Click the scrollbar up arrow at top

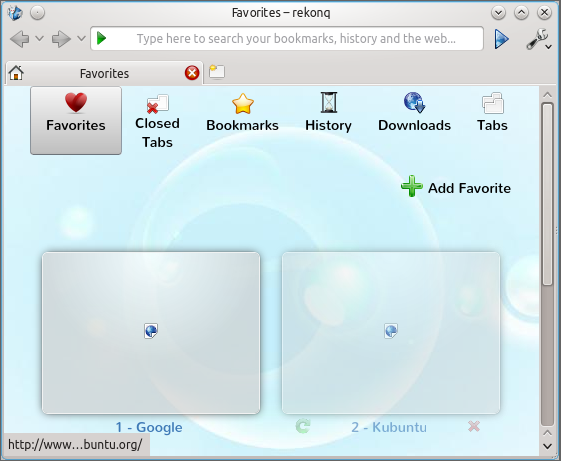[x=547, y=95]
